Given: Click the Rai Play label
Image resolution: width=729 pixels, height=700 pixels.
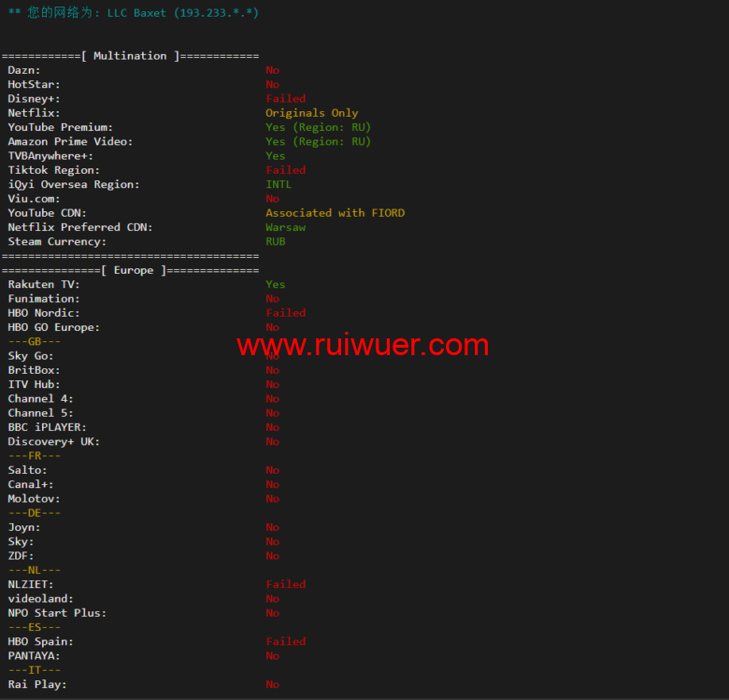Looking at the screenshot, I should click(37, 684).
